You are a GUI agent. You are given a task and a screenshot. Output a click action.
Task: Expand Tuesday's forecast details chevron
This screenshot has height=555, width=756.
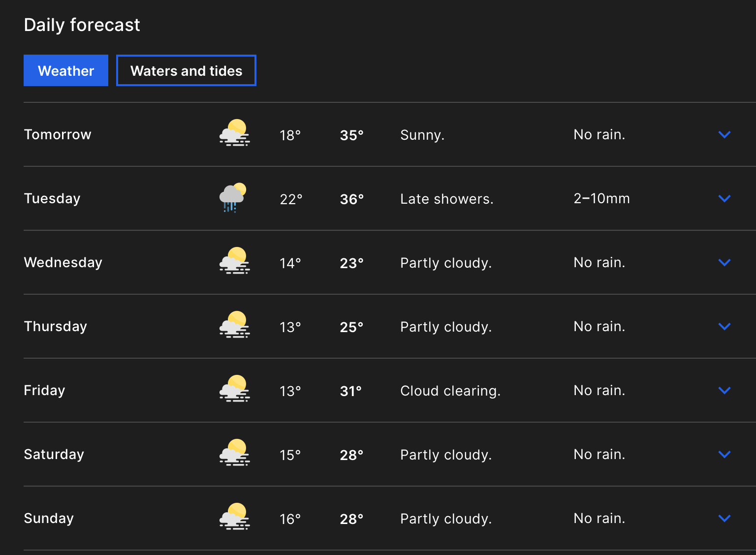click(724, 198)
